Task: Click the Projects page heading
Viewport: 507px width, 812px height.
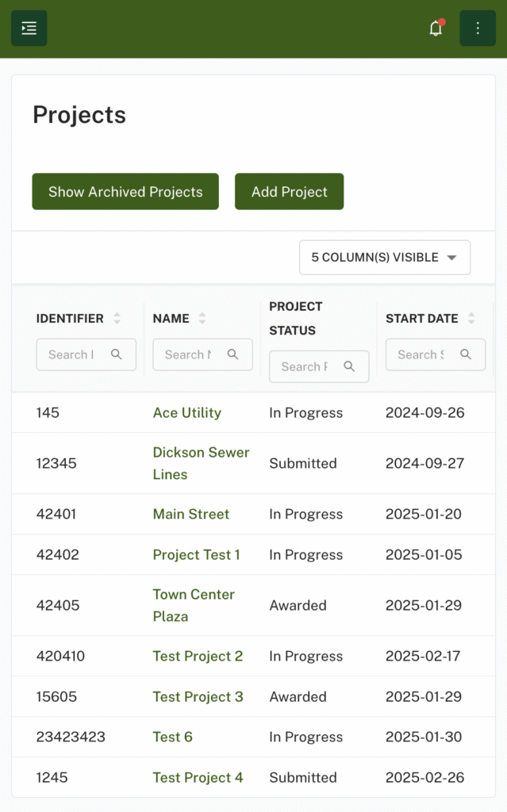Action: pyautogui.click(x=79, y=115)
